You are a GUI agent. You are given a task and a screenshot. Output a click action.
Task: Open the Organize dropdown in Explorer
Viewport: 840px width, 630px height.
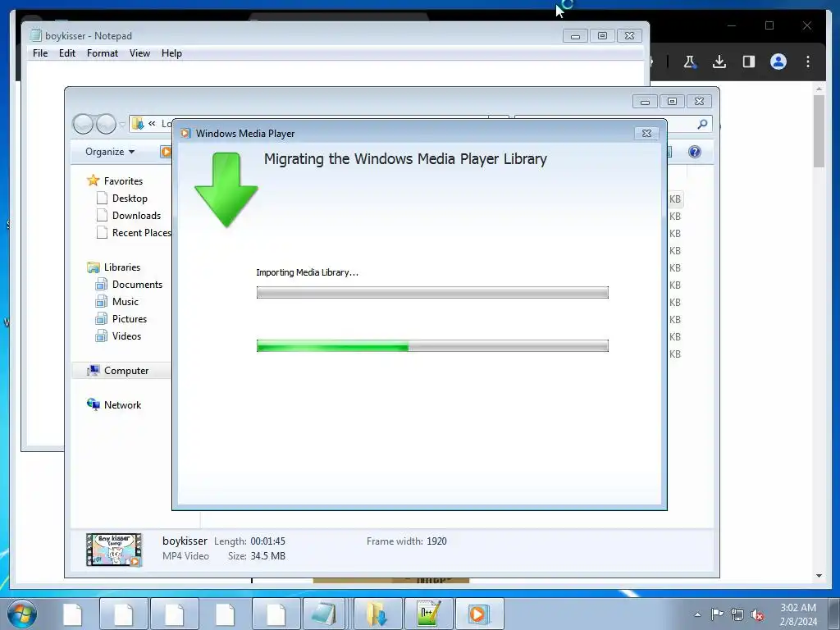(x=110, y=152)
